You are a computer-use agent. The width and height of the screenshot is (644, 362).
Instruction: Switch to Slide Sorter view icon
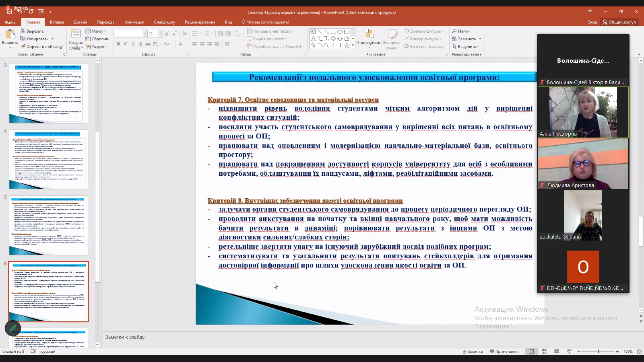pyautogui.click(x=544, y=352)
